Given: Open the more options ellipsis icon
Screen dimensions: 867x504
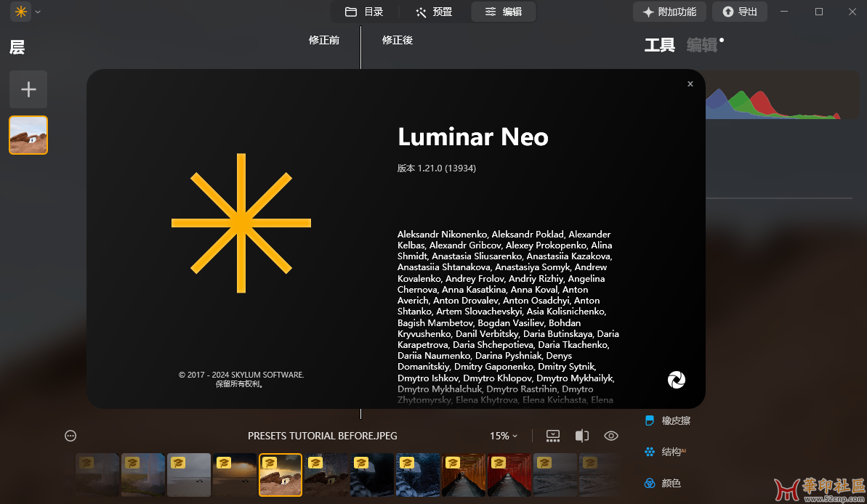Looking at the screenshot, I should click(70, 436).
